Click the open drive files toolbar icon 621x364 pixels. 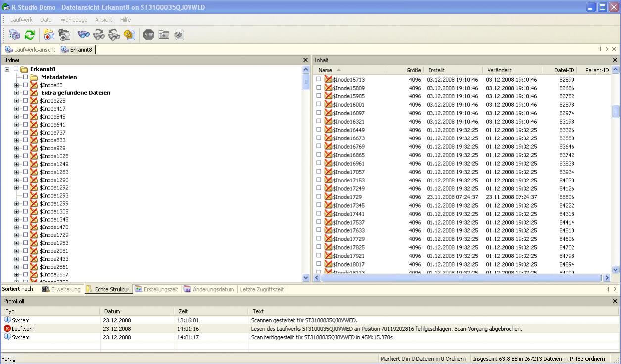(x=14, y=35)
